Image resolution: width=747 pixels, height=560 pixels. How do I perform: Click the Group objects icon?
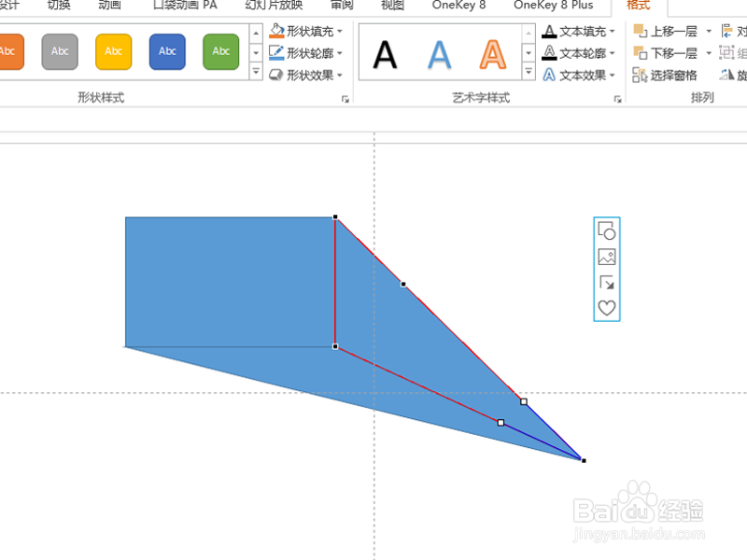(727, 52)
